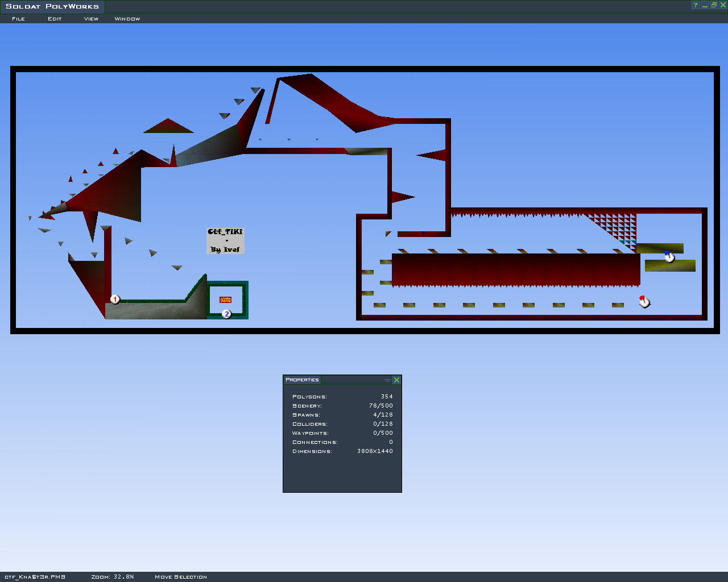Click the Dimensions value 3808x1440

[375, 451]
